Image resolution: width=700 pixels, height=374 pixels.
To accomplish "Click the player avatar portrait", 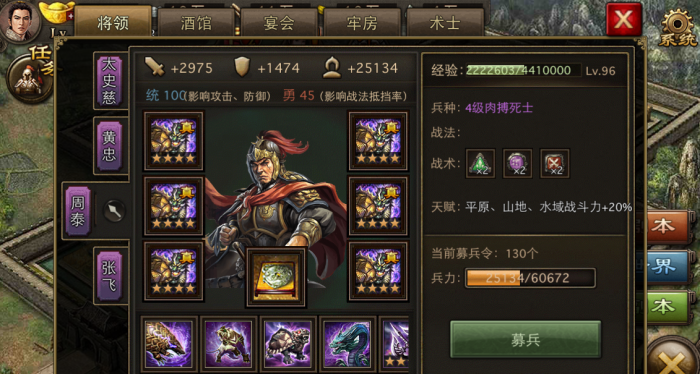I will pos(20,20).
